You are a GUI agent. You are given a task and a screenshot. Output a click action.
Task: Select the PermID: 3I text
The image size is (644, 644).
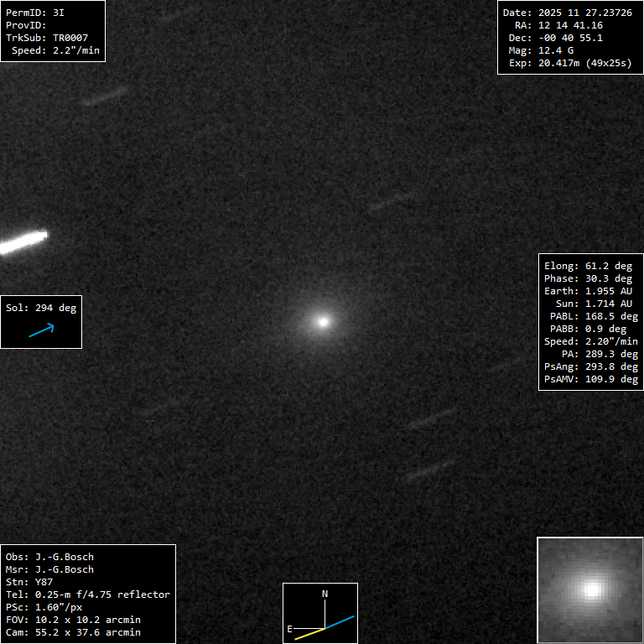tap(34, 13)
